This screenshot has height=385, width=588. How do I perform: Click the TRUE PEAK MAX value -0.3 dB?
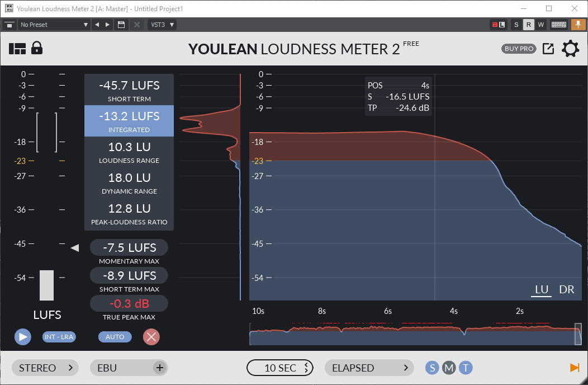tap(129, 303)
